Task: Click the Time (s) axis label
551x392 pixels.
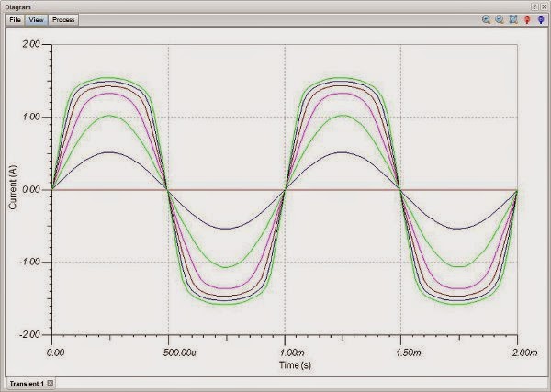Action: (295, 365)
